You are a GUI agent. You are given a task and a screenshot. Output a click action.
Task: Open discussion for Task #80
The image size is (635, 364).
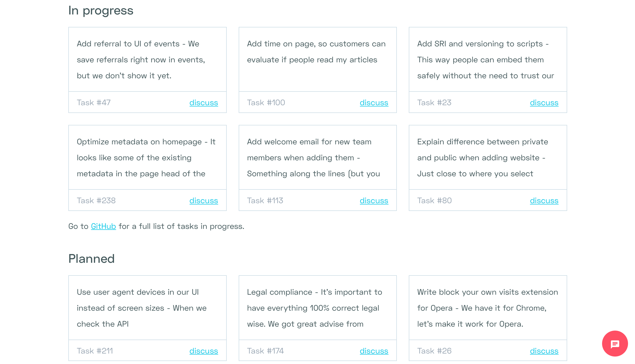[544, 200]
